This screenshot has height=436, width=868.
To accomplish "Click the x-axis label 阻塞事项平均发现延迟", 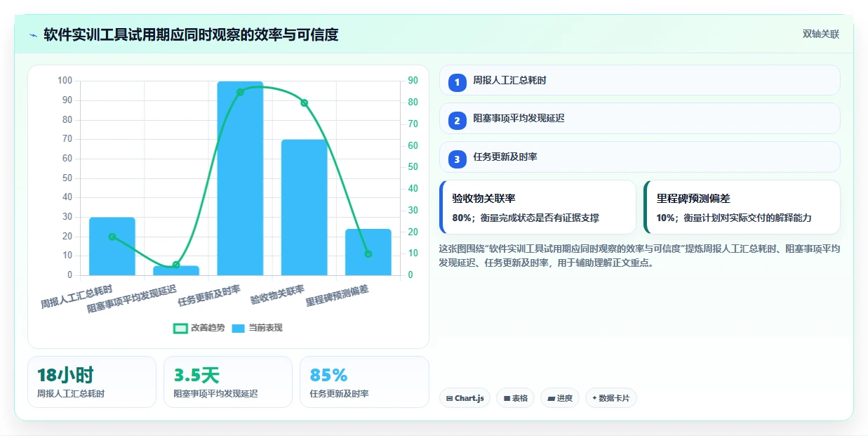I will click(132, 299).
